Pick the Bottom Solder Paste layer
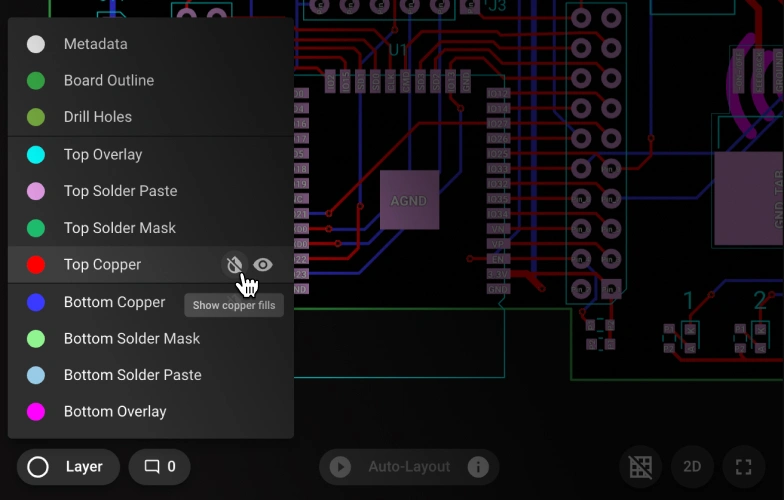The image size is (784, 500). 132,375
